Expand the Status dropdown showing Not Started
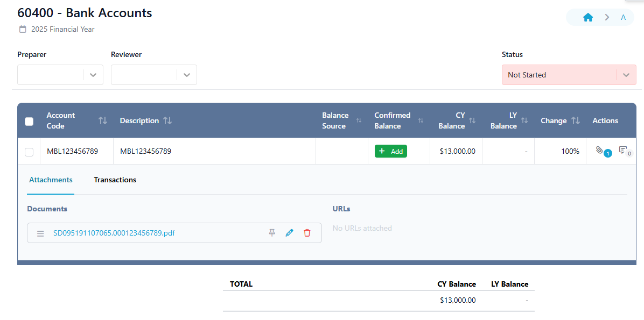This screenshot has width=644, height=320. (626, 75)
